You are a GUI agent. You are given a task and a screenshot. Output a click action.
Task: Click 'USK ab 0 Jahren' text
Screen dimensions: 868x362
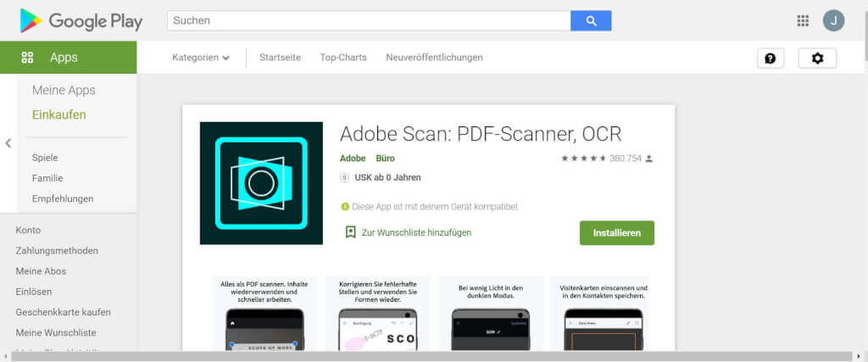[x=387, y=178]
